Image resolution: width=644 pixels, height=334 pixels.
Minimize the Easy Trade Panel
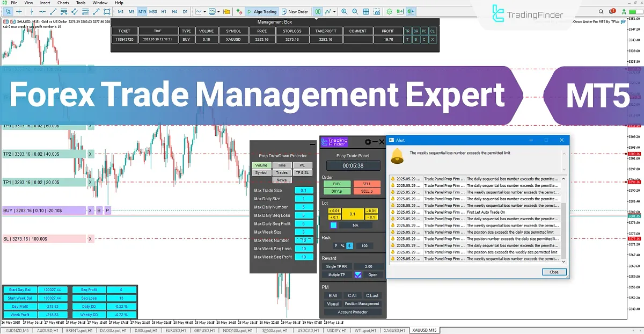[x=375, y=142]
